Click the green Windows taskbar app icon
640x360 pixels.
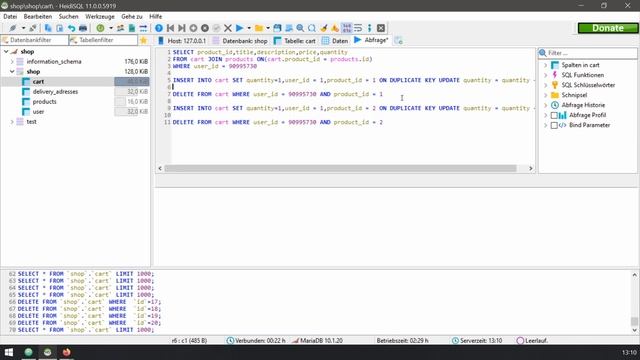coord(28,352)
